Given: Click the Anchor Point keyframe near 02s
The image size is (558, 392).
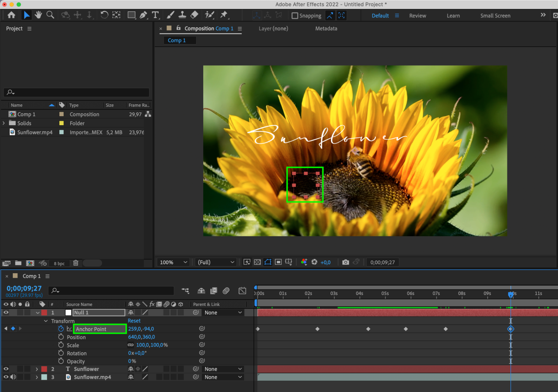Looking at the screenshot, I should click(x=317, y=329).
